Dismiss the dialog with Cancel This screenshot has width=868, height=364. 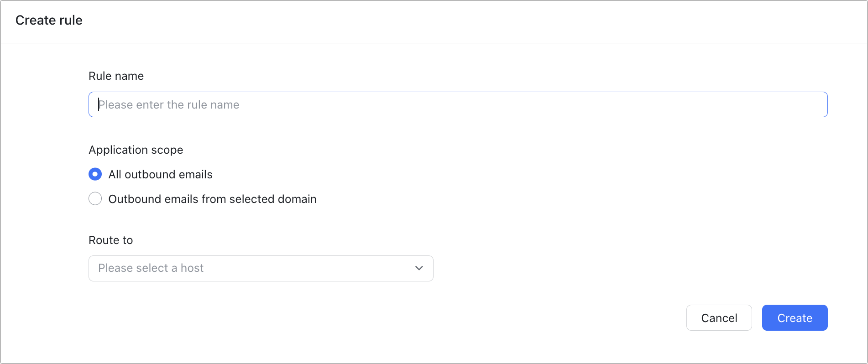pyautogui.click(x=719, y=317)
